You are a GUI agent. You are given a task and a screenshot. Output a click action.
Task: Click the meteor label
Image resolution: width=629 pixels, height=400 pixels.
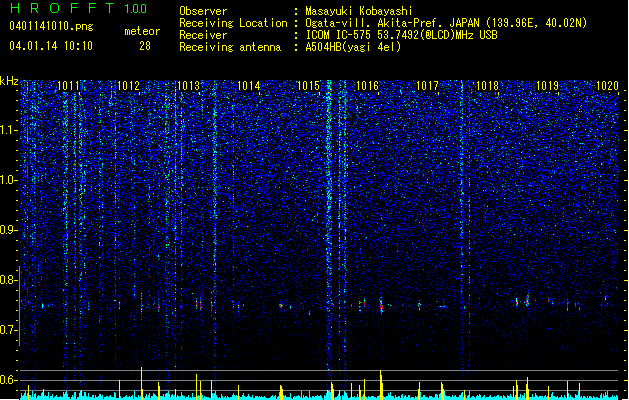tap(142, 31)
